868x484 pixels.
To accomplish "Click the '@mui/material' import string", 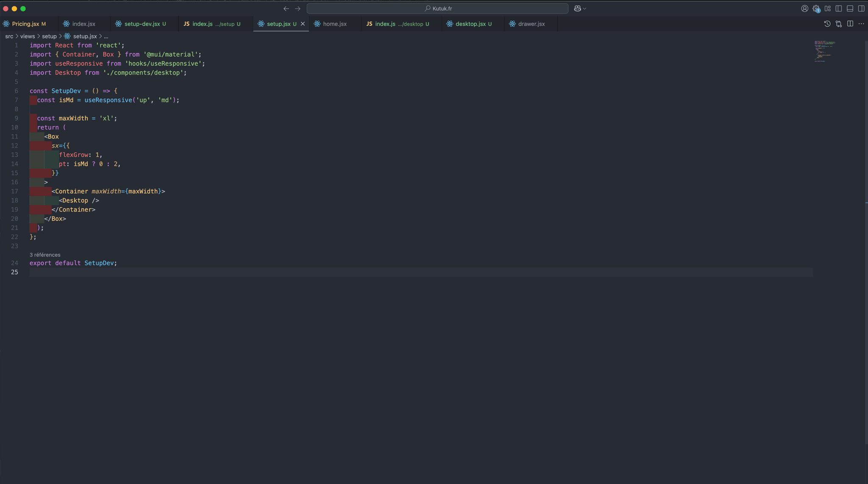I will (170, 54).
